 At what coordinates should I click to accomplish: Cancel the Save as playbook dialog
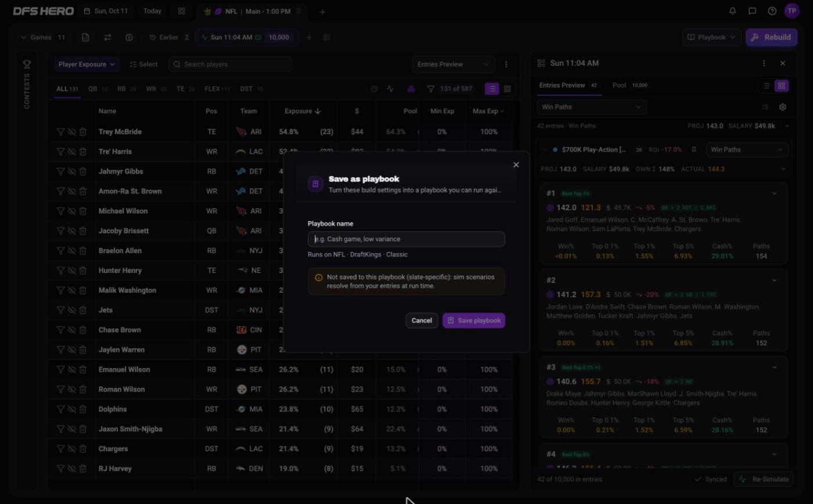[422, 321]
